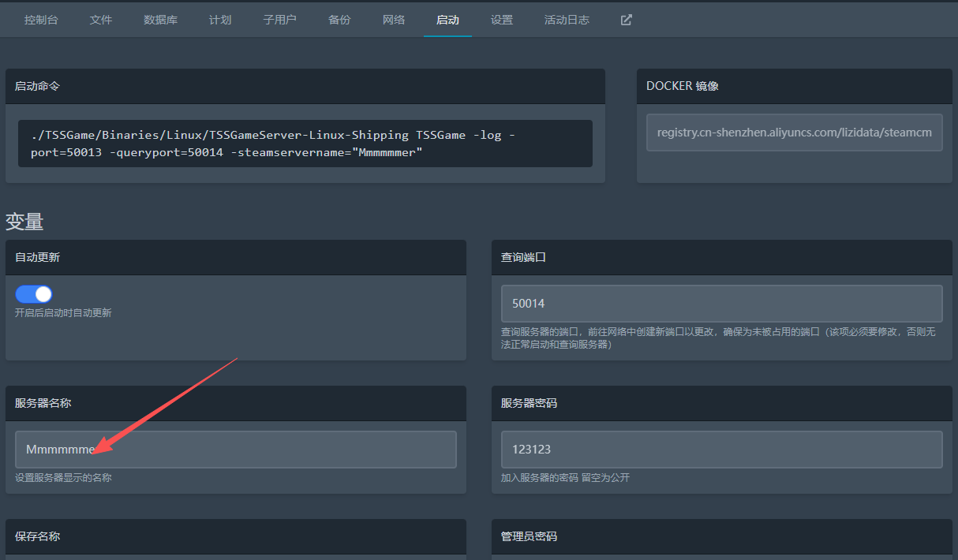Viewport: 958px width, 560px height.
Task: Click the 保存名称 panel header
Action: 235,536
